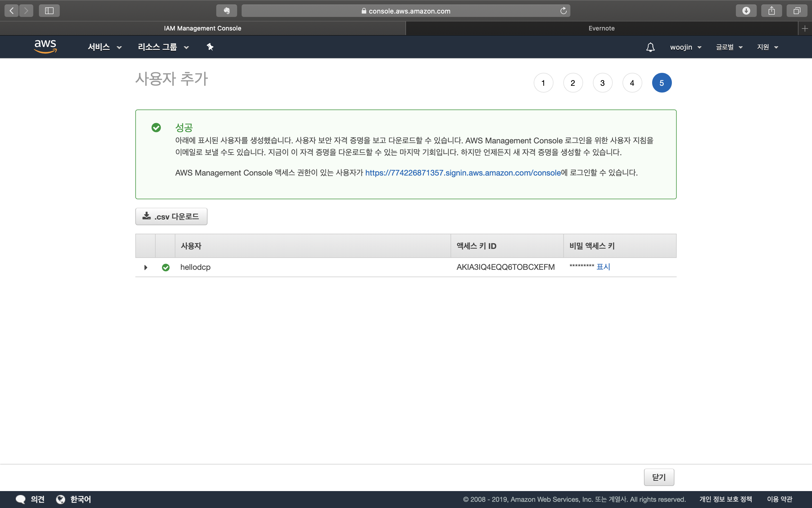Select wizard step 5
Viewport: 812px width, 508px height.
click(x=662, y=83)
